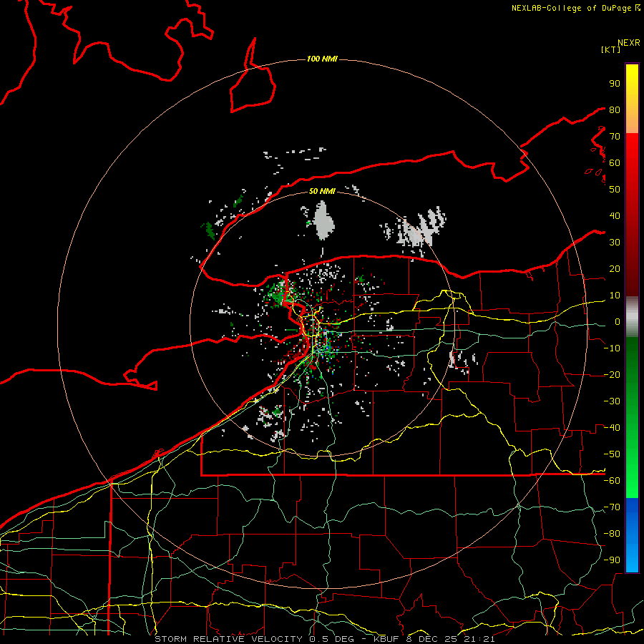The width and height of the screenshot is (644, 644).
Task: Click the positive 40 knots scale value
Action: (615, 216)
